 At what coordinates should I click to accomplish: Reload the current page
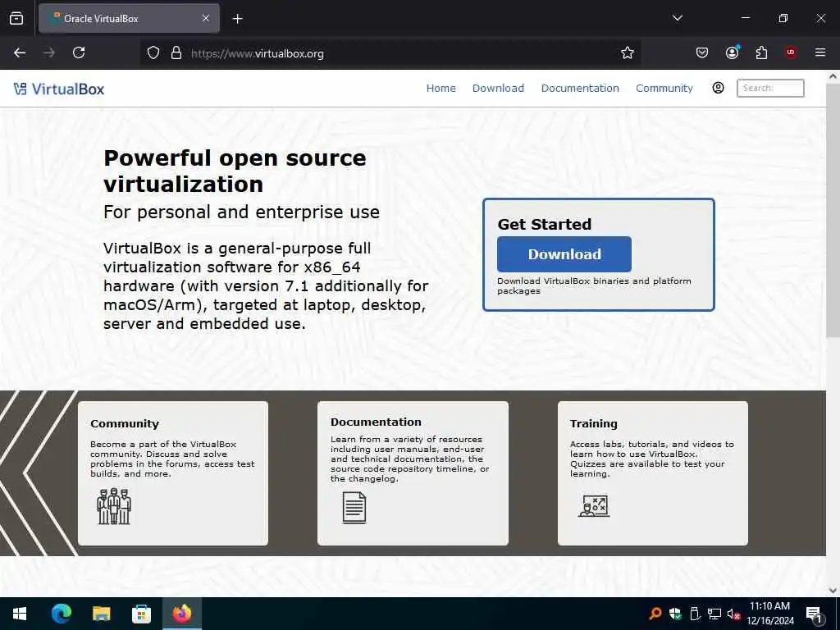click(79, 52)
